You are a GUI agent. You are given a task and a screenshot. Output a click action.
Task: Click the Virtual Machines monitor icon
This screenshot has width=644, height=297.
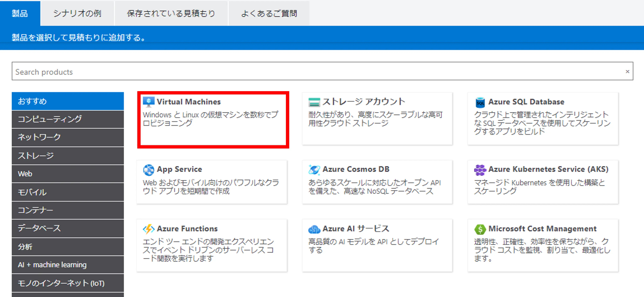[x=148, y=102]
